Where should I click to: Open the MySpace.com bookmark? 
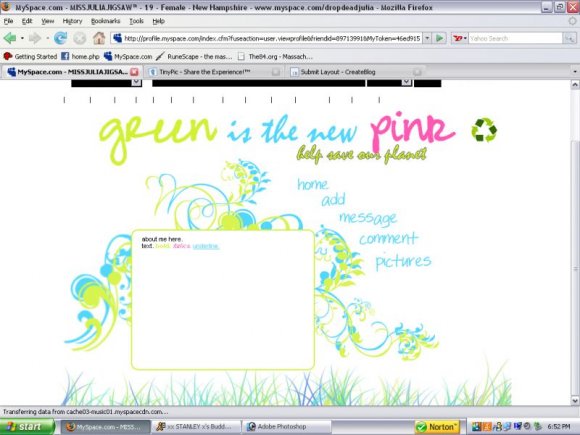pos(128,57)
